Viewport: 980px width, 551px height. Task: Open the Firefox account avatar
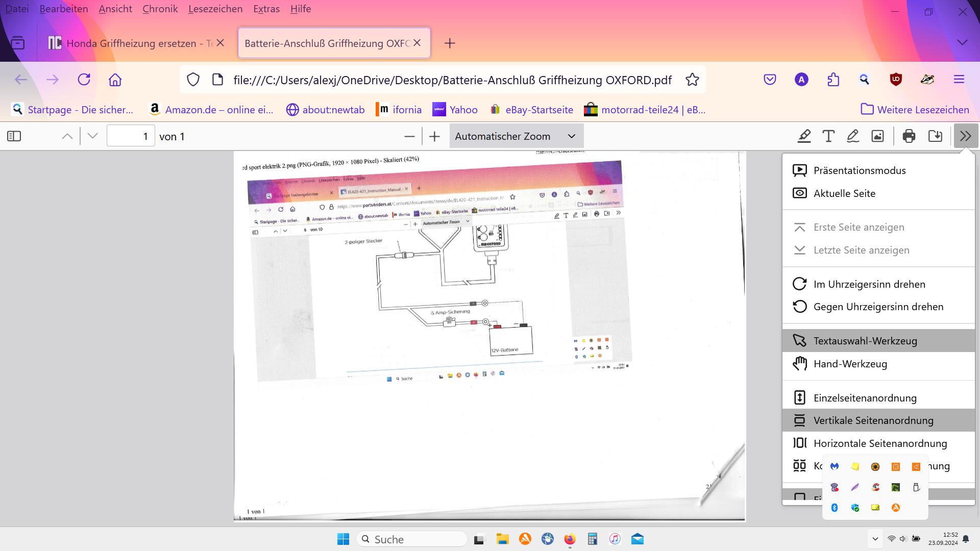pyautogui.click(x=801, y=80)
